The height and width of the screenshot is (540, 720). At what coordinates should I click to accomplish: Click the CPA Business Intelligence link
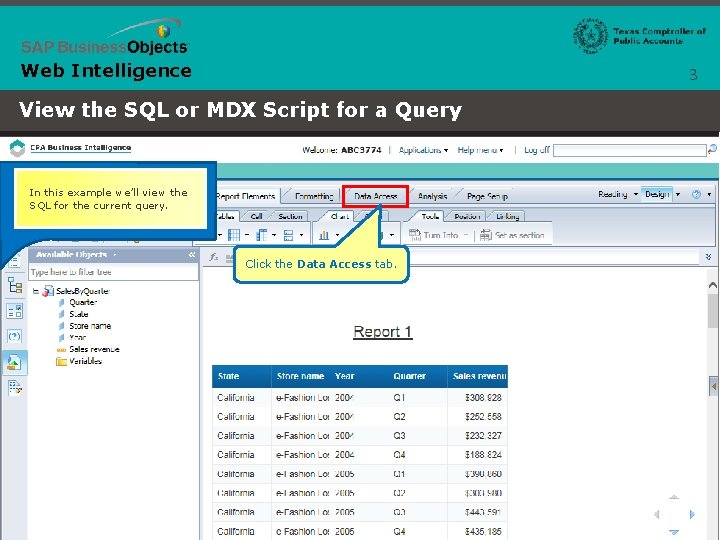81,147
